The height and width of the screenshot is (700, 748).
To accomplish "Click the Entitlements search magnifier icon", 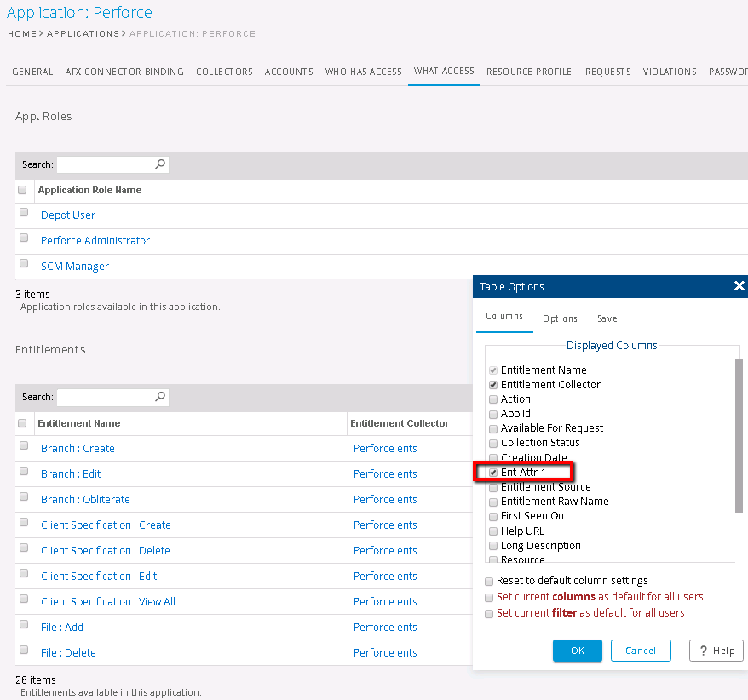I will 160,397.
